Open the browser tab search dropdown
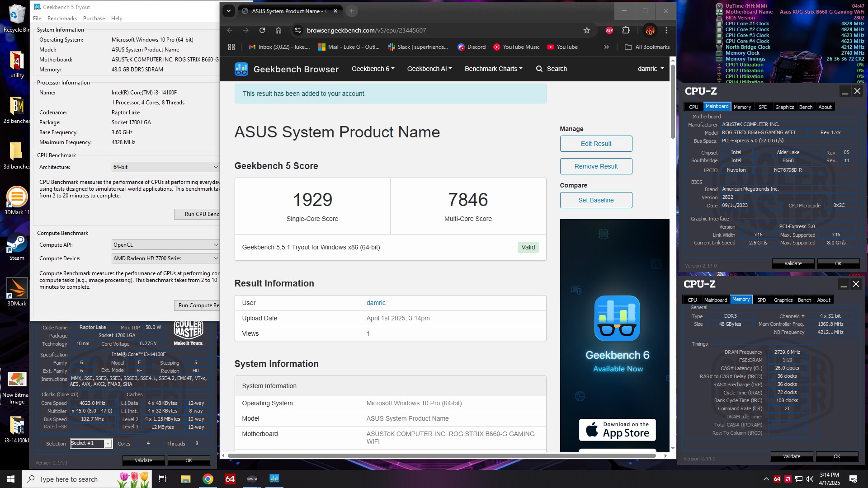The image size is (868, 488). pyautogui.click(x=229, y=11)
